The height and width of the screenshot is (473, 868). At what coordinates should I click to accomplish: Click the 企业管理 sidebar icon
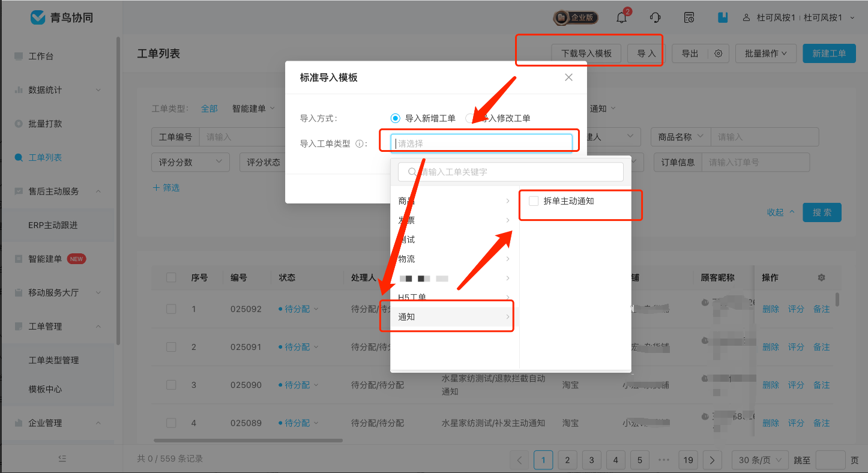coord(19,423)
